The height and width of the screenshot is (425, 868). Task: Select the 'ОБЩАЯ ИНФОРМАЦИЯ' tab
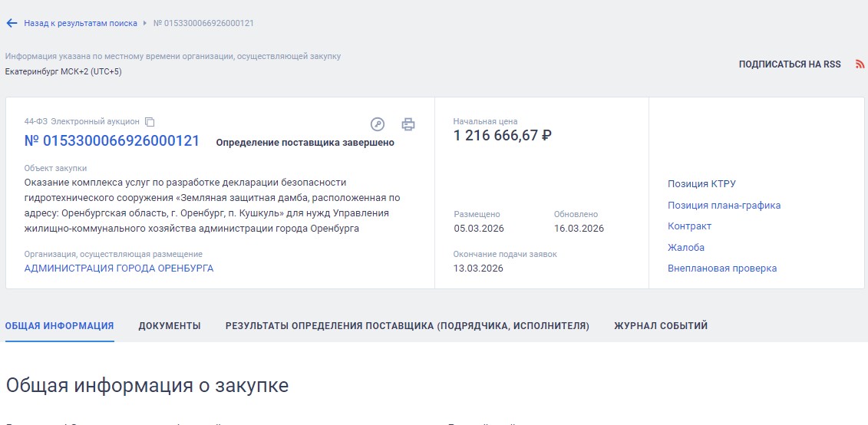[60, 326]
